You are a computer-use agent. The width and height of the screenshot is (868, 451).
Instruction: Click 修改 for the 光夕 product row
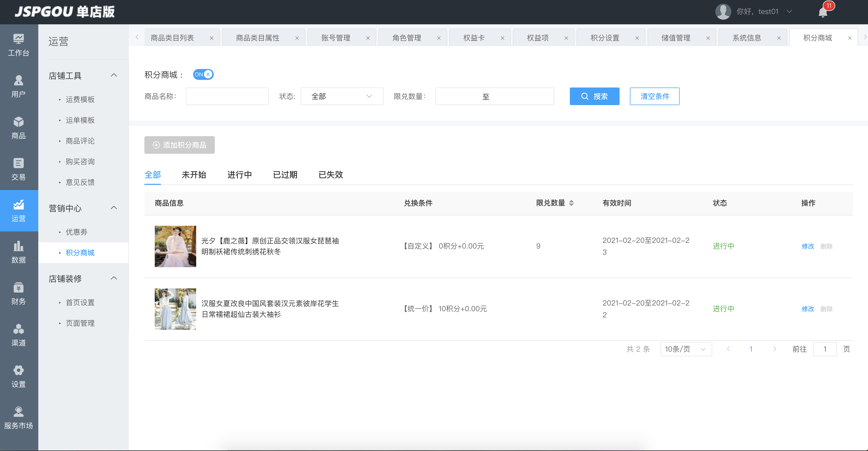tap(808, 246)
